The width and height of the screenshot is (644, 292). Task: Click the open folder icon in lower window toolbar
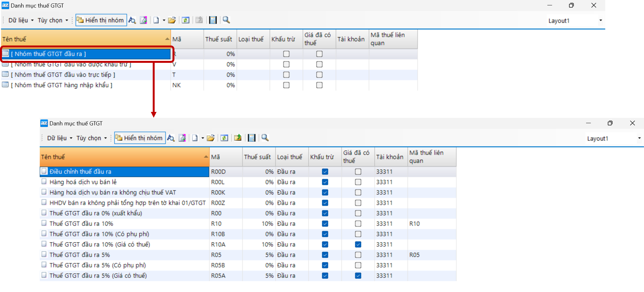(211, 138)
